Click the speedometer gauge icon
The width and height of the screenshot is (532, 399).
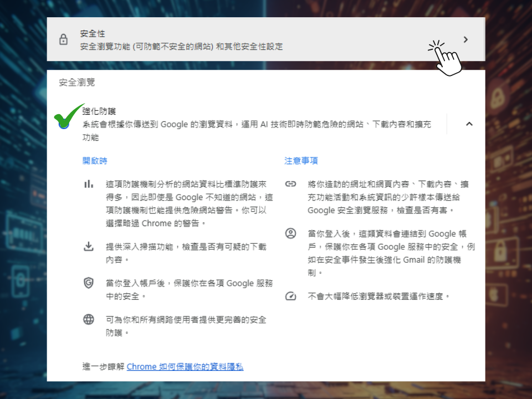(291, 296)
